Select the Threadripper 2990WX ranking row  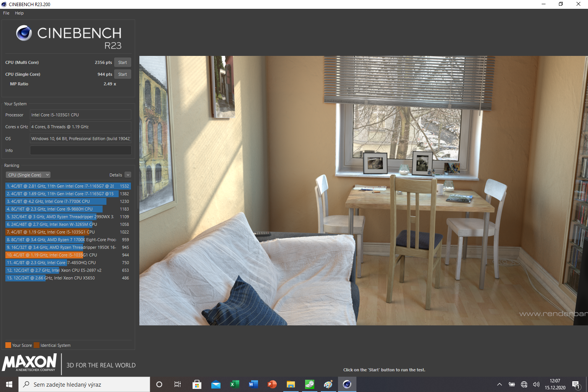coord(68,217)
